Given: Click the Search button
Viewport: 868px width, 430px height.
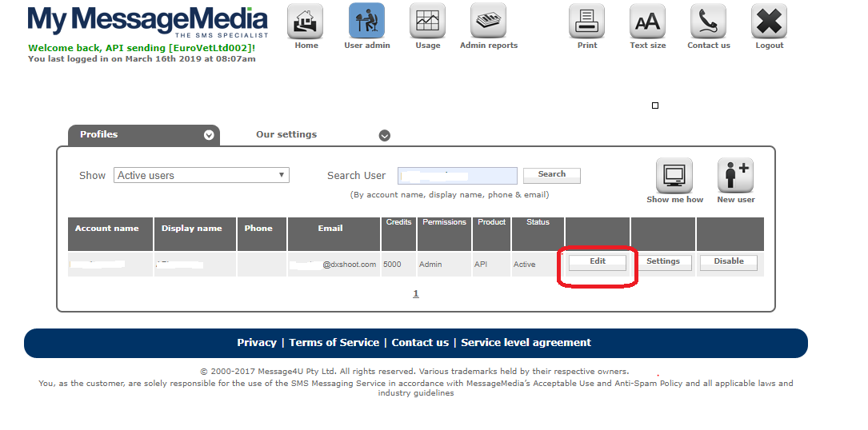Looking at the screenshot, I should tap(552, 175).
